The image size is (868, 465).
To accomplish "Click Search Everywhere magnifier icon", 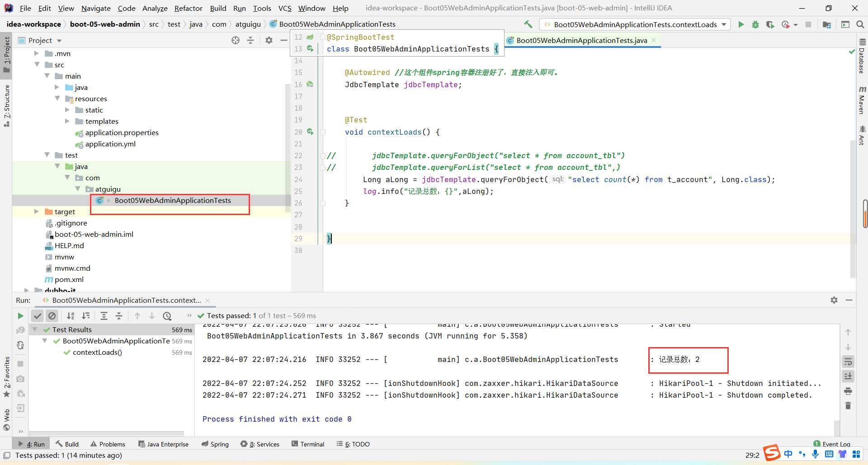I will tap(860, 24).
